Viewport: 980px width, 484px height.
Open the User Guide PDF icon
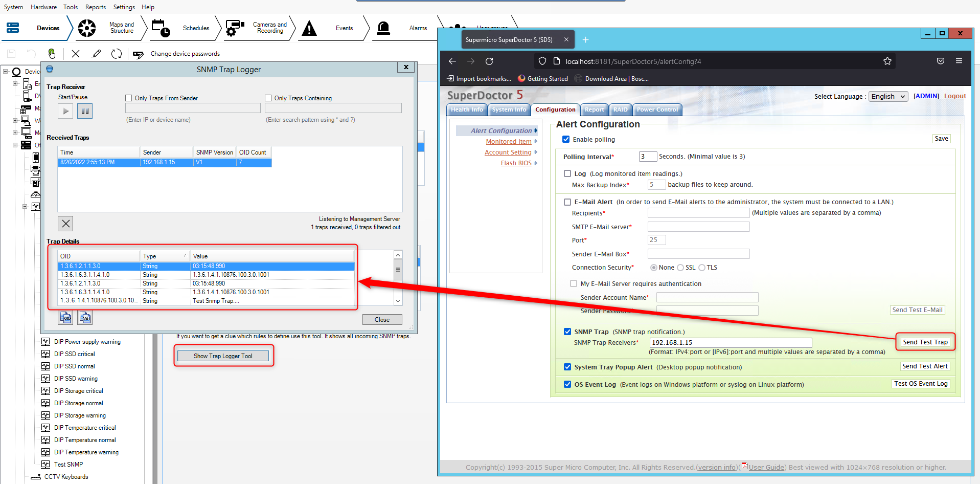coord(745,466)
